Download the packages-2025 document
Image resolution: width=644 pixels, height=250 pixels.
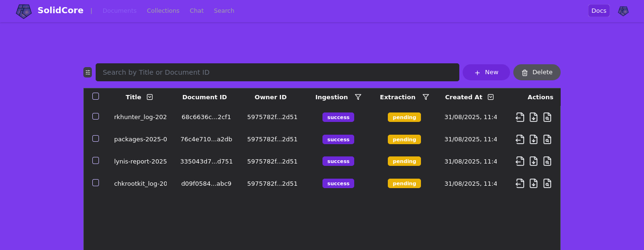click(x=534, y=139)
